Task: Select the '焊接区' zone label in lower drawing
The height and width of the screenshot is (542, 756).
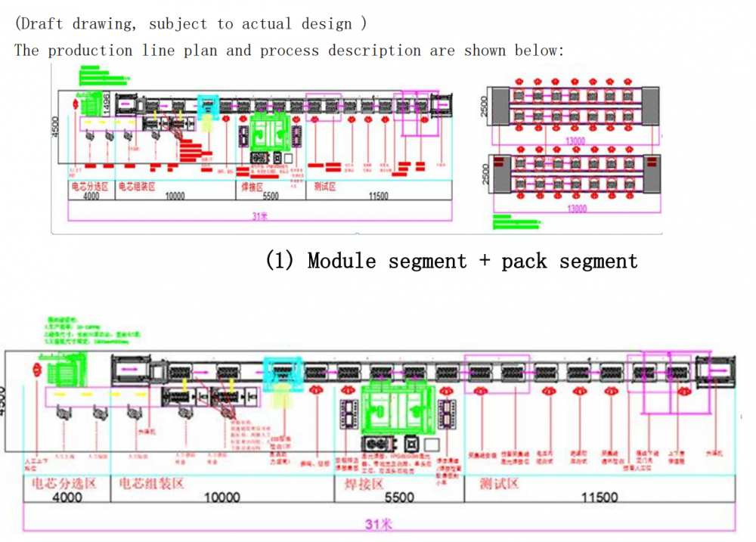Action: pyautogui.click(x=361, y=482)
